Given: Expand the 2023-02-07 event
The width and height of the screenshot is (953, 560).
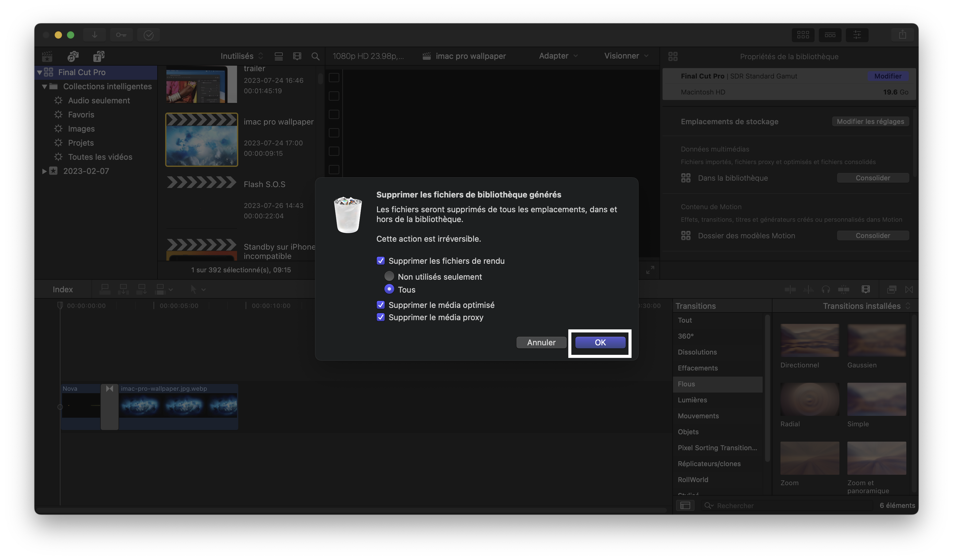Looking at the screenshot, I should pos(44,171).
